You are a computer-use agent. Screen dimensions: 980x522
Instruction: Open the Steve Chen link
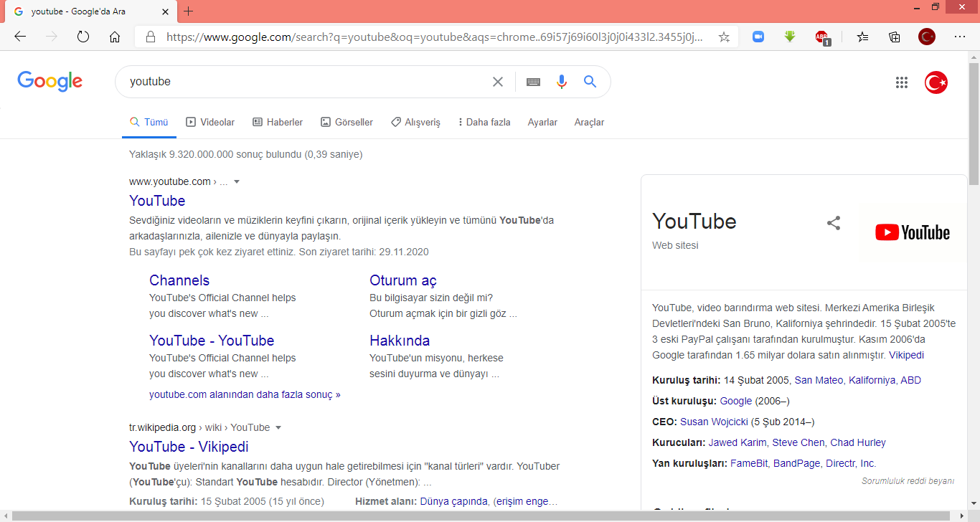click(798, 442)
